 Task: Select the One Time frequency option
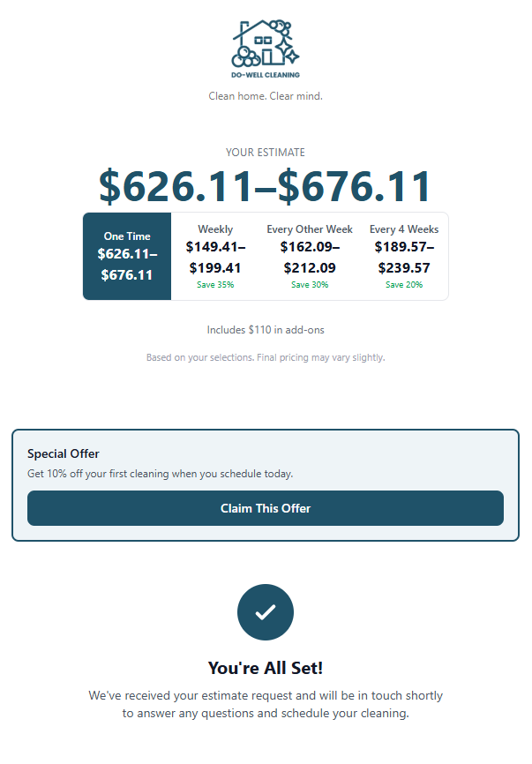[x=127, y=256]
